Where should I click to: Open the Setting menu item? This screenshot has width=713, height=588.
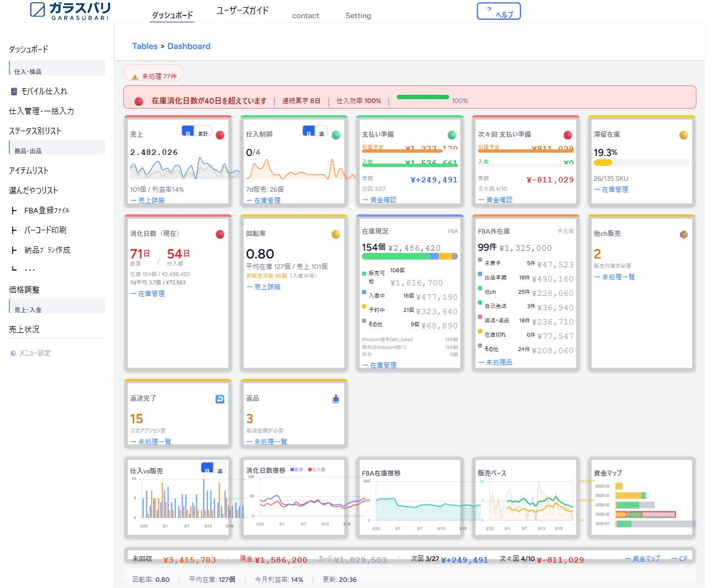[358, 16]
